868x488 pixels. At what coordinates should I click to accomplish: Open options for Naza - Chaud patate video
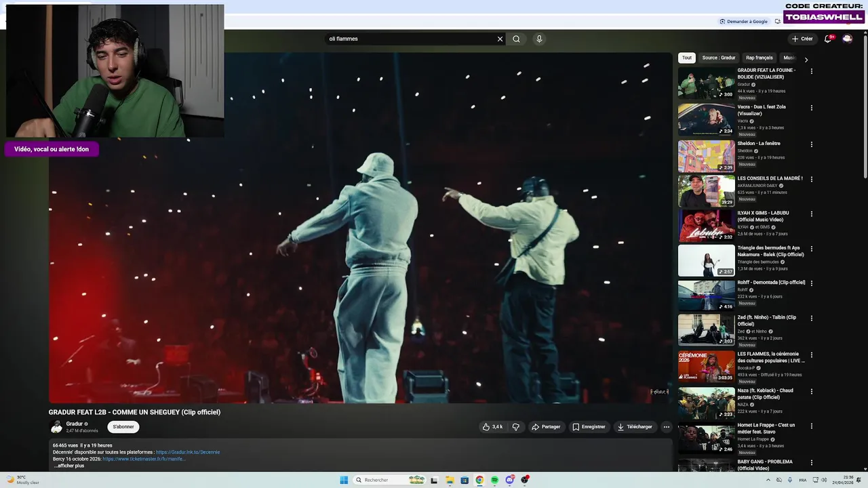[x=811, y=392]
